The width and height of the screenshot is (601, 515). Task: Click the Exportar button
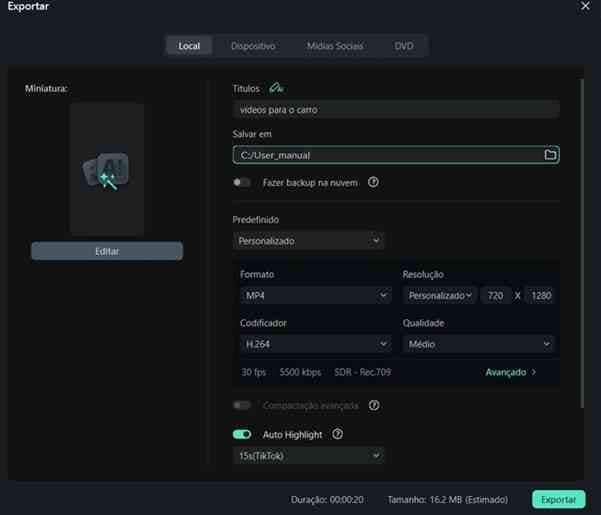pos(558,498)
